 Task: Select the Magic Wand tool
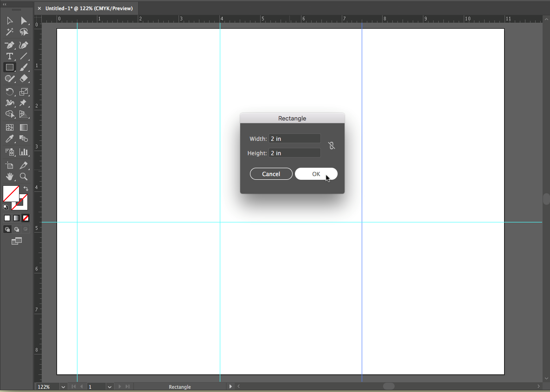(9, 32)
